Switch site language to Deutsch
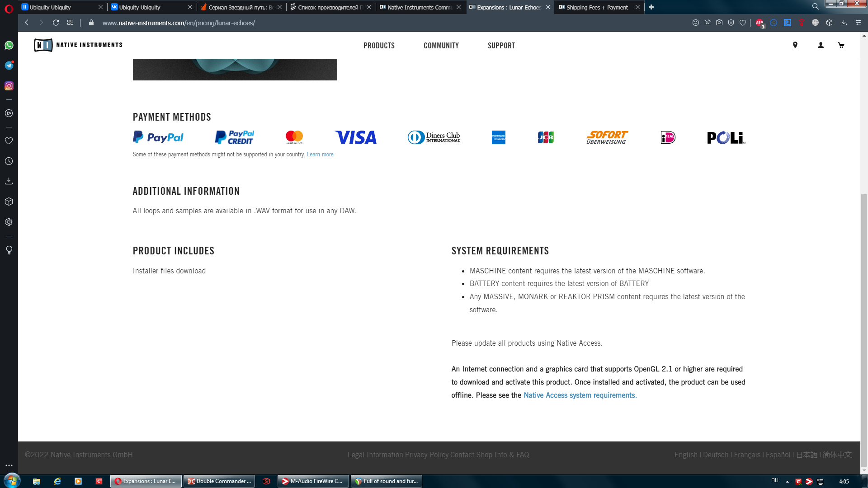868x488 pixels. point(716,455)
